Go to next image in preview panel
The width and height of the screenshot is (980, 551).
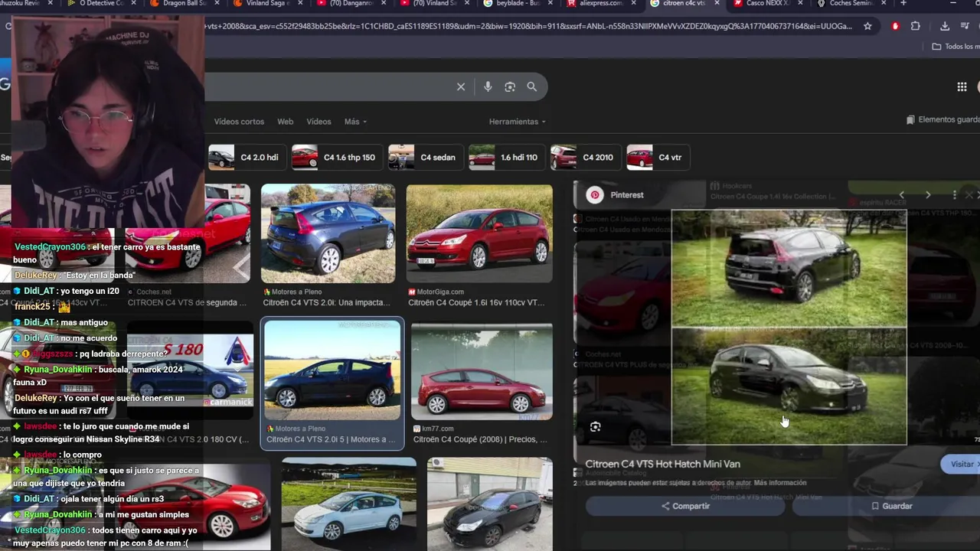[x=928, y=195]
